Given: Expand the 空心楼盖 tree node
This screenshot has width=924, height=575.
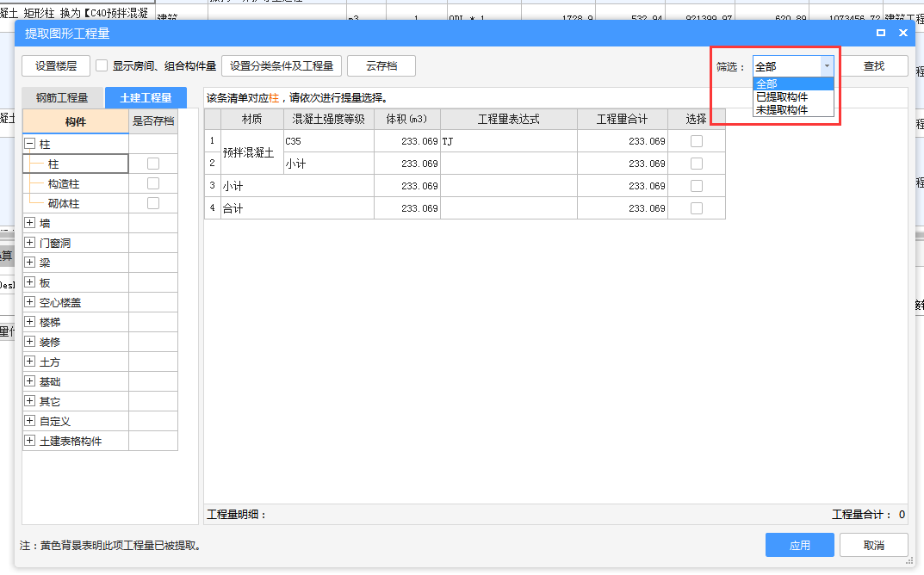Looking at the screenshot, I should pyautogui.click(x=30, y=302).
